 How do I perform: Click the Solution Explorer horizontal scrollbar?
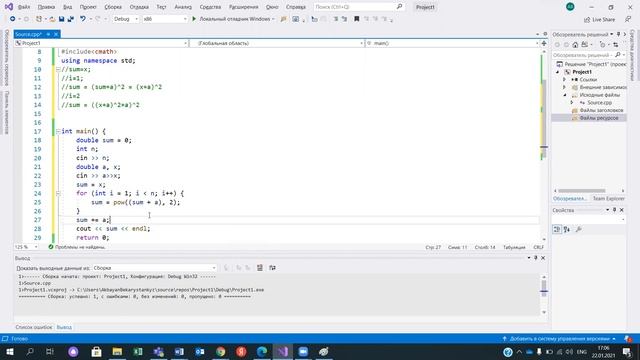click(x=582, y=191)
